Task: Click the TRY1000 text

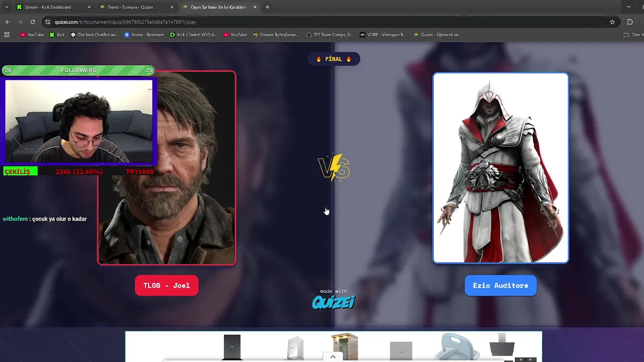Action: 139,171
